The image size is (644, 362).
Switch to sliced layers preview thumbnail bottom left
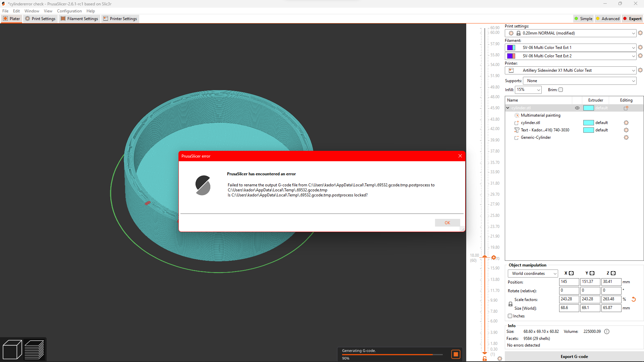pos(35,349)
